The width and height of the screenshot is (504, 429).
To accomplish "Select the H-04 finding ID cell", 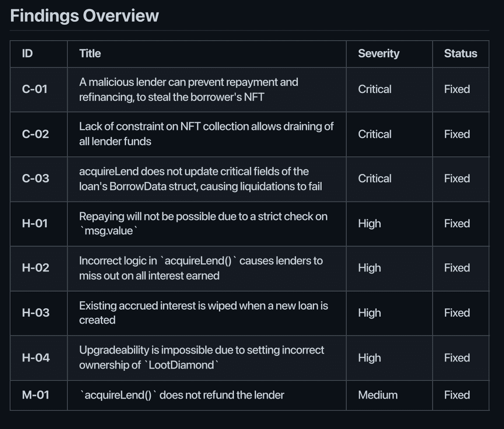I will [35, 358].
